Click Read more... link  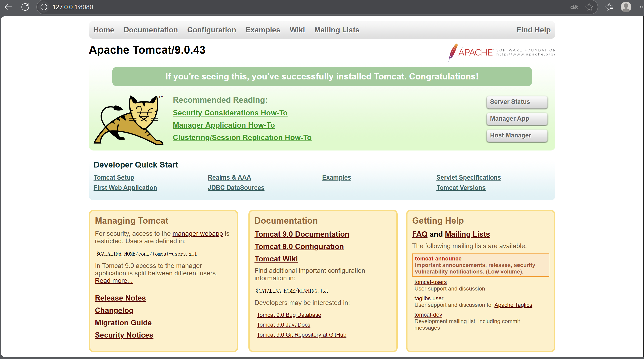click(x=114, y=281)
